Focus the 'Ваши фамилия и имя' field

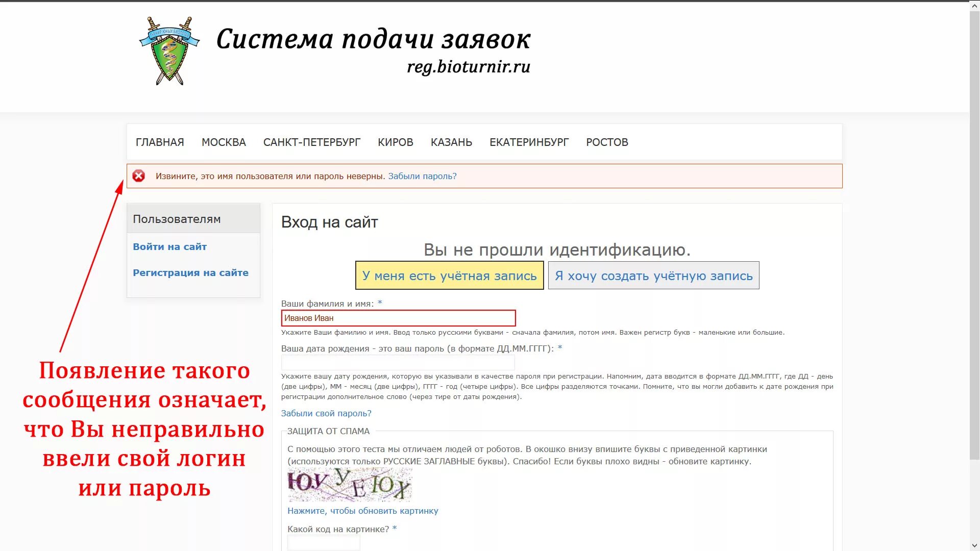(398, 318)
